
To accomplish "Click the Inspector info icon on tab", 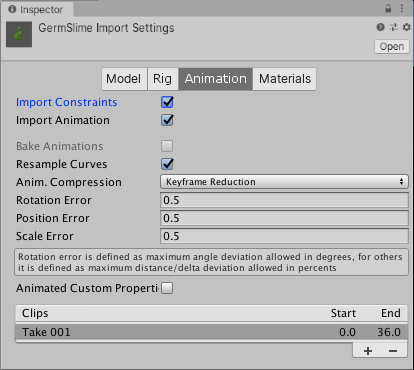I will [x=12, y=9].
